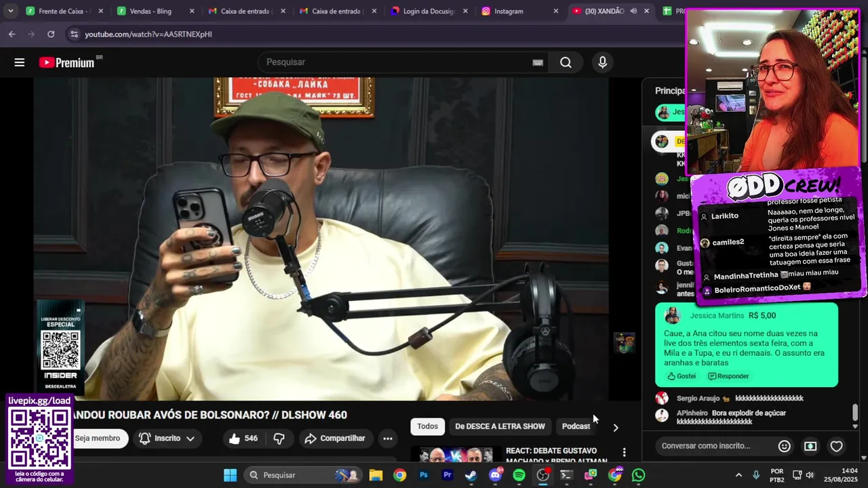868x488 pixels.
Task: Open Google Chrome from taskbar
Action: tap(399, 475)
